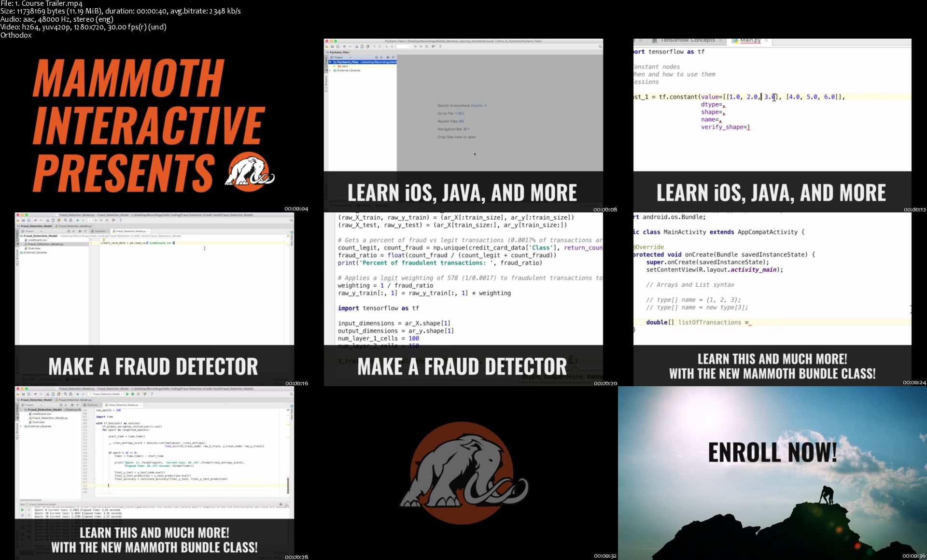Close the Main.py editor tab

pyautogui.click(x=766, y=41)
